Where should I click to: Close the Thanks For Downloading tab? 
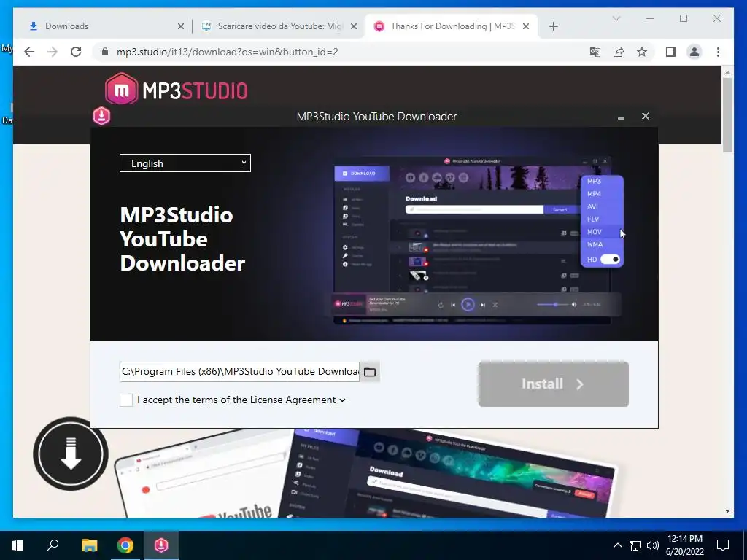(x=526, y=27)
